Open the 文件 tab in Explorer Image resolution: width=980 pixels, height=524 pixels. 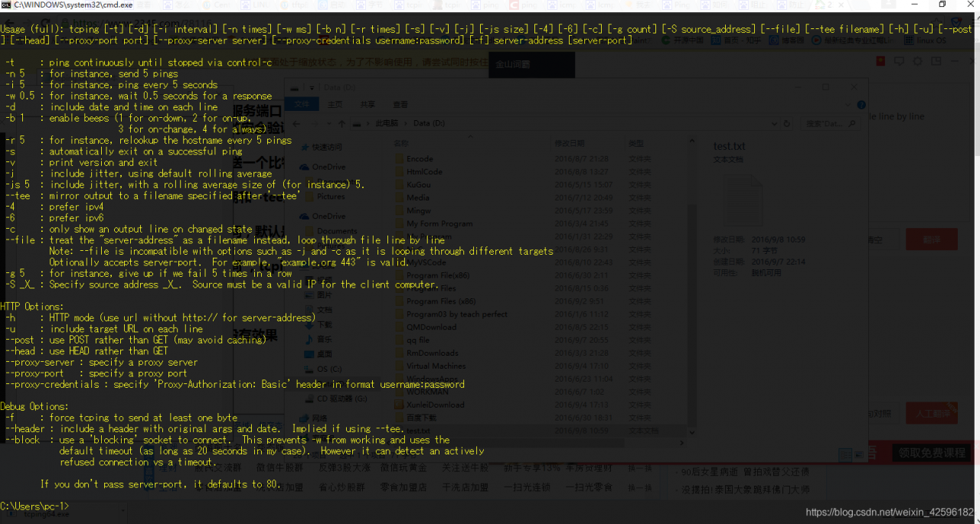click(x=302, y=105)
